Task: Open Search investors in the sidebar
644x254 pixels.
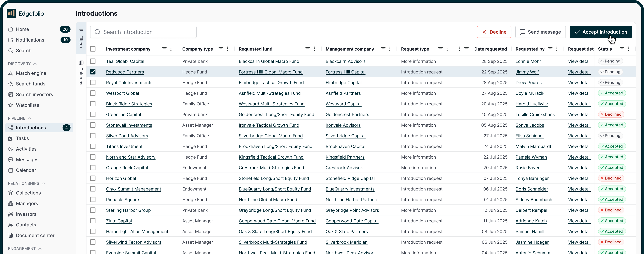Action: [x=34, y=94]
